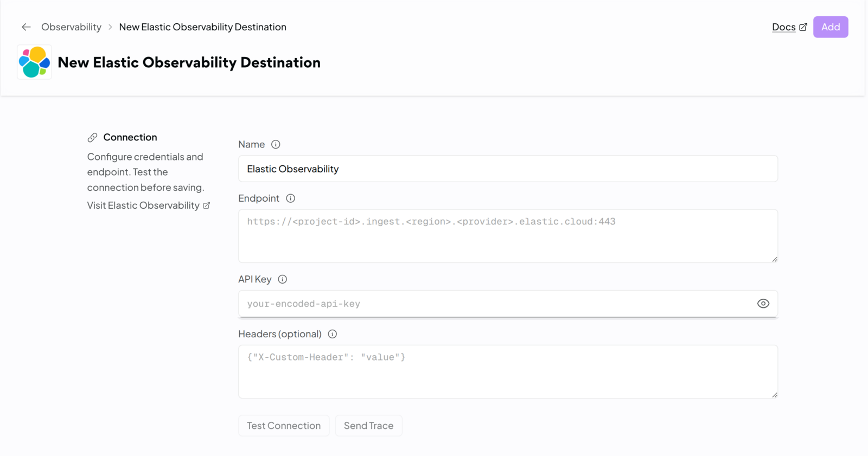Click the Elastic logo icon

(34, 62)
